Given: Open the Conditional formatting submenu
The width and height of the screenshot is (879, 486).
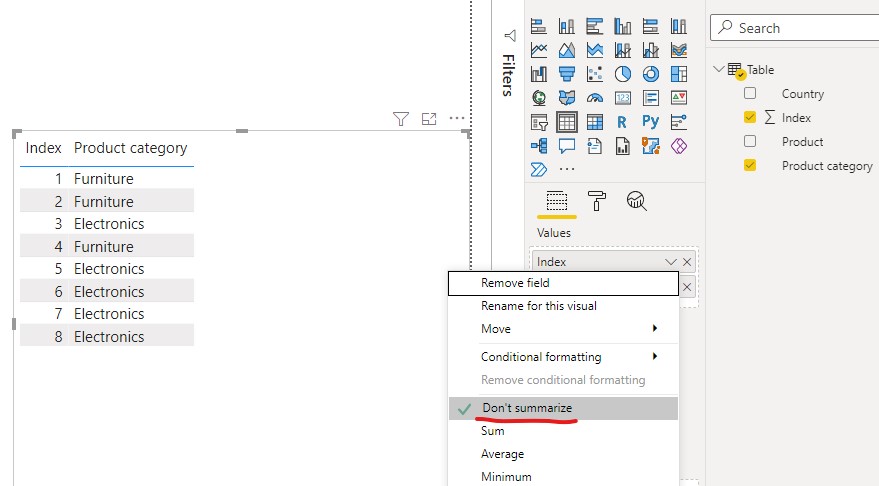Looking at the screenshot, I should pos(563,357).
